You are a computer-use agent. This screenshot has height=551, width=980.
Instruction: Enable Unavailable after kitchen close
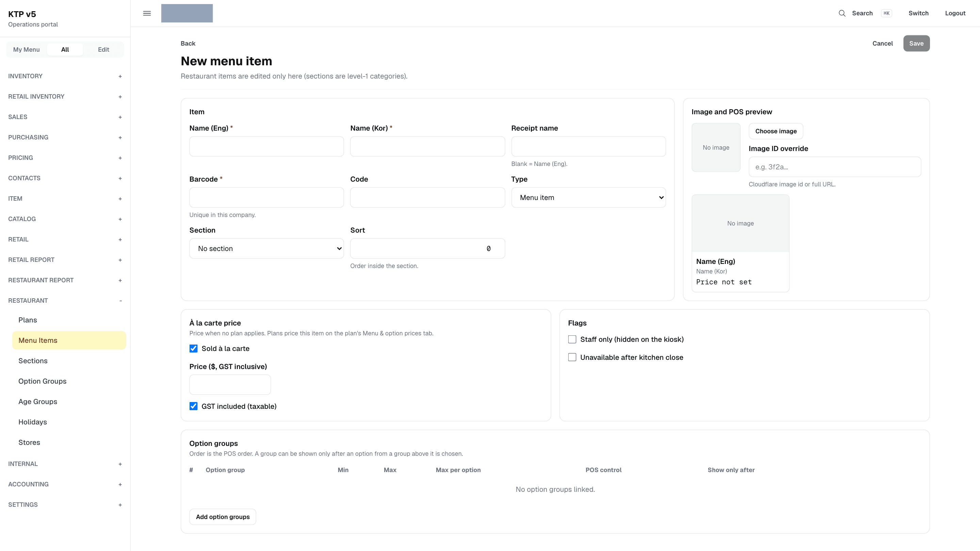pos(572,357)
